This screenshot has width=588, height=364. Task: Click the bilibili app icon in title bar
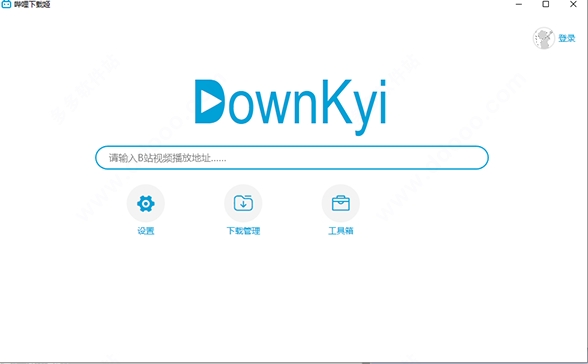(x=6, y=4)
